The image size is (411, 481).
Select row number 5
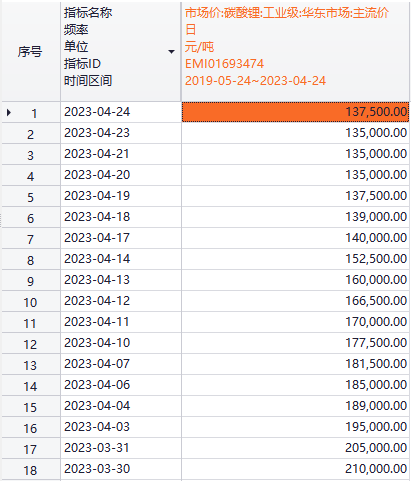point(30,197)
